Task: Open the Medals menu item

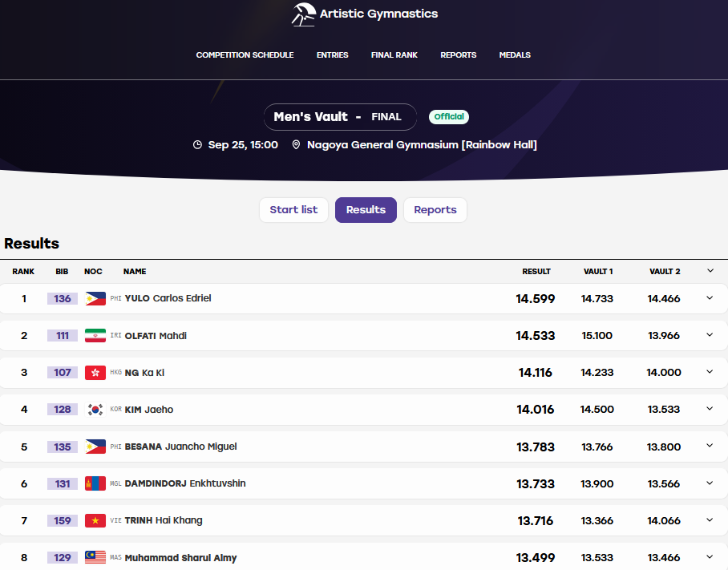Action: pos(515,55)
